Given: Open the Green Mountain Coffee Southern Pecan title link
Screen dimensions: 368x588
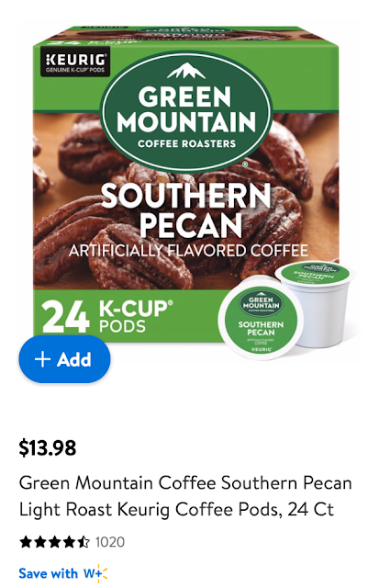Looking at the screenshot, I should tap(185, 496).
